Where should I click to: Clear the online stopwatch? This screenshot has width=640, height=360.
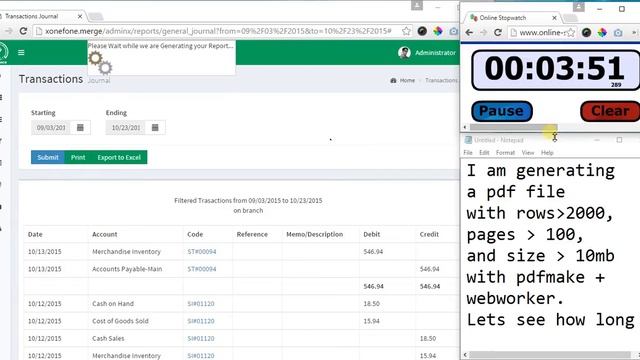coord(610,111)
